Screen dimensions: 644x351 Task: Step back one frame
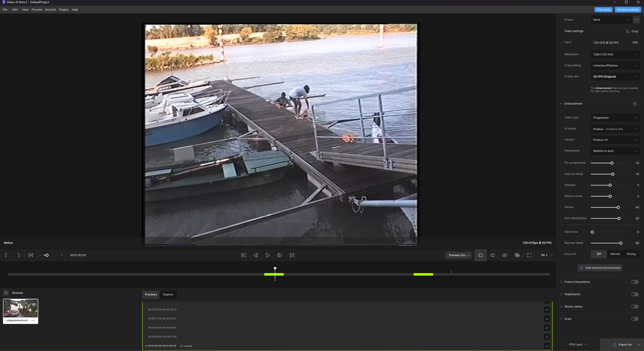(256, 255)
